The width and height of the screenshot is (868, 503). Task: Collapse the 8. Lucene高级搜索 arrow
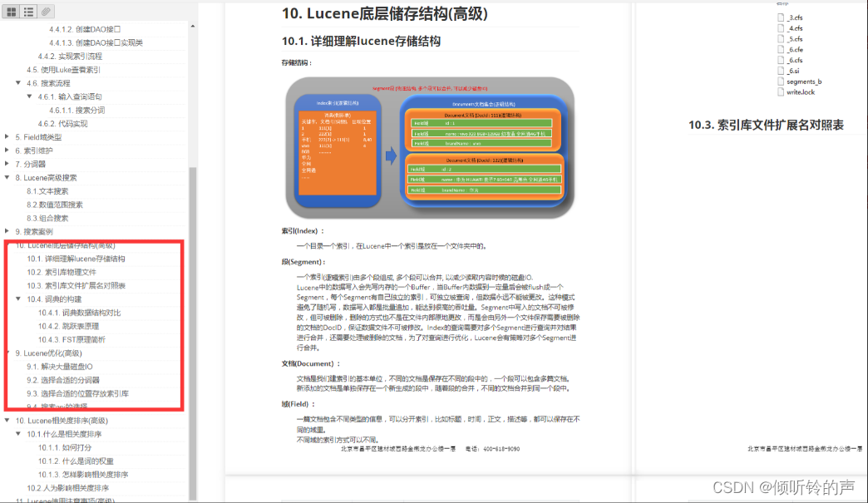[x=7, y=177]
